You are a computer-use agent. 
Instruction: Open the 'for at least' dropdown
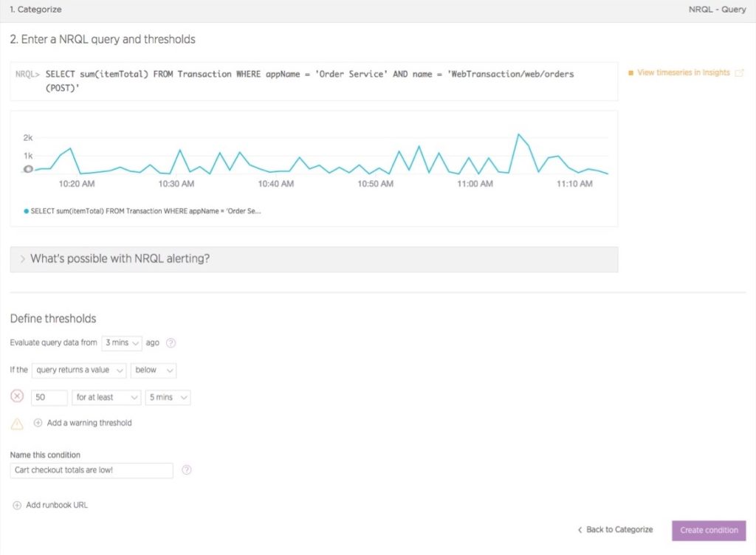point(106,398)
